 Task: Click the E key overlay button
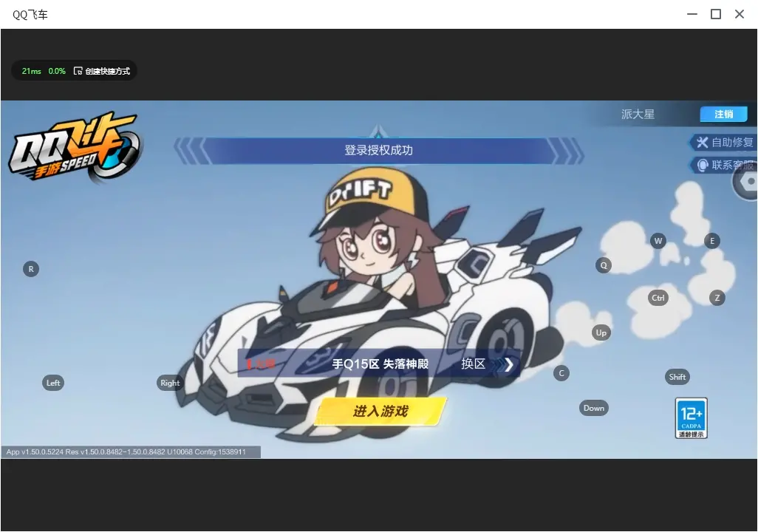click(x=712, y=241)
